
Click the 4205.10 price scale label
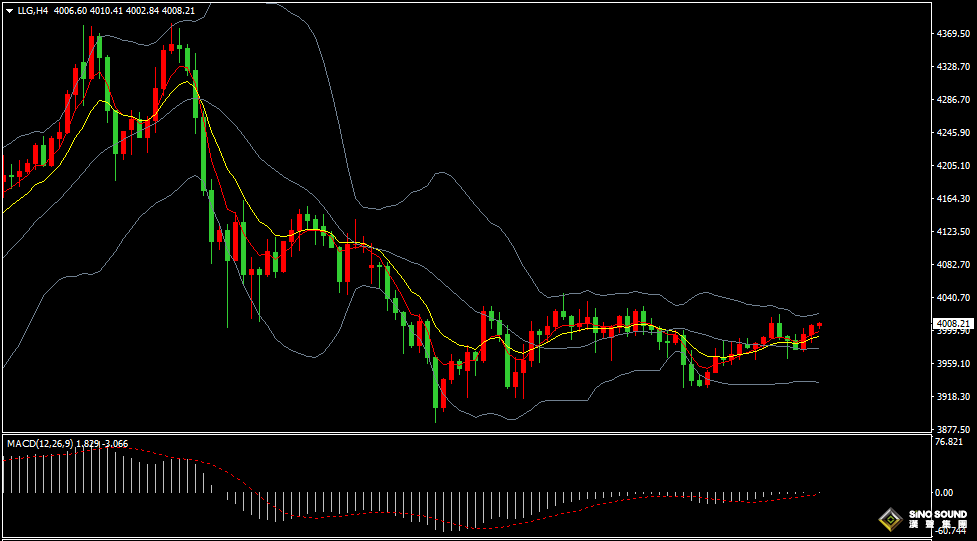coord(953,166)
